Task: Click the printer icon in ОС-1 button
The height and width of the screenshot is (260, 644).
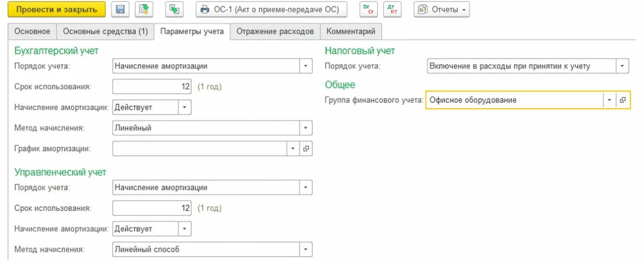Action: click(x=204, y=10)
